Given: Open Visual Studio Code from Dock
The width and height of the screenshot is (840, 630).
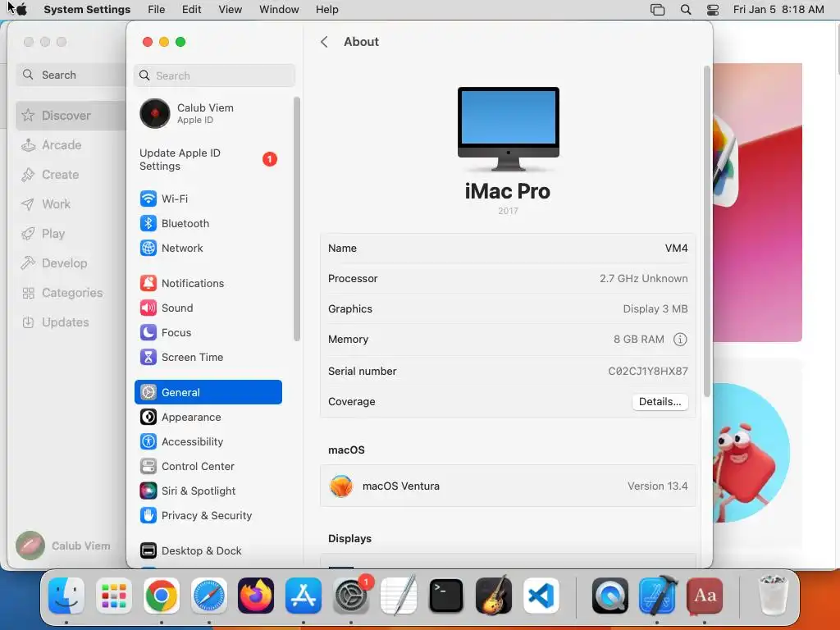Looking at the screenshot, I should (x=541, y=596).
